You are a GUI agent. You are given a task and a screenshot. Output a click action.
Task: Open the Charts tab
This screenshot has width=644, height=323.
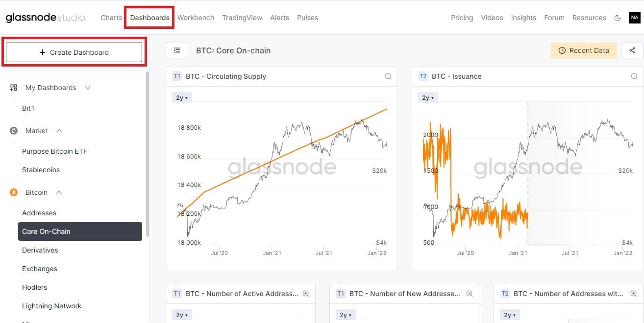click(111, 18)
